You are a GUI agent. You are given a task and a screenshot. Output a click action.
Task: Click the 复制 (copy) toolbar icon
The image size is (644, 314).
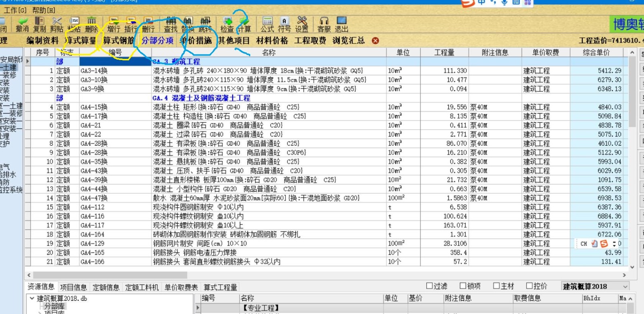[x=39, y=24]
